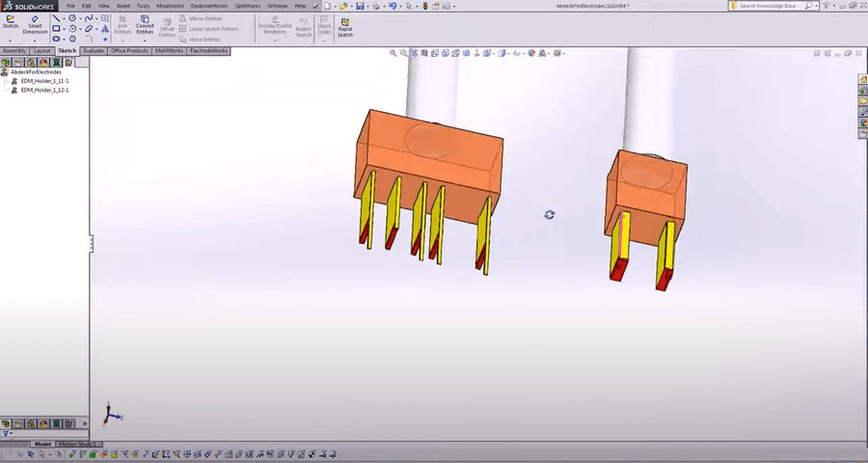Select the Circle sketch tool
This screenshot has height=463, width=868.
72,17
